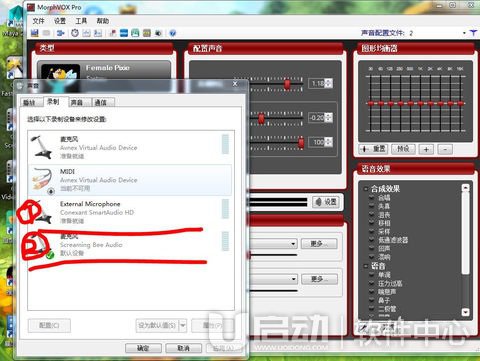Open the 帮助 menu
Screen dimensions: 480x361
103,21
